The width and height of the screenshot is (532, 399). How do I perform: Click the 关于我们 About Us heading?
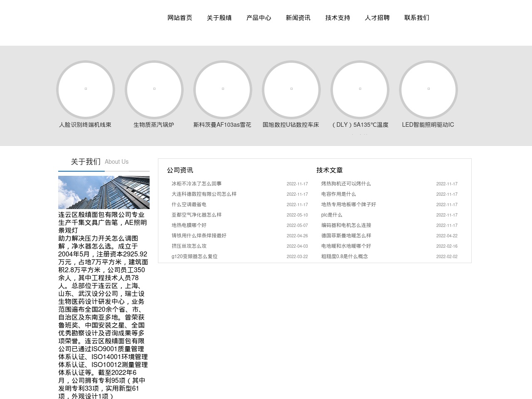100,162
